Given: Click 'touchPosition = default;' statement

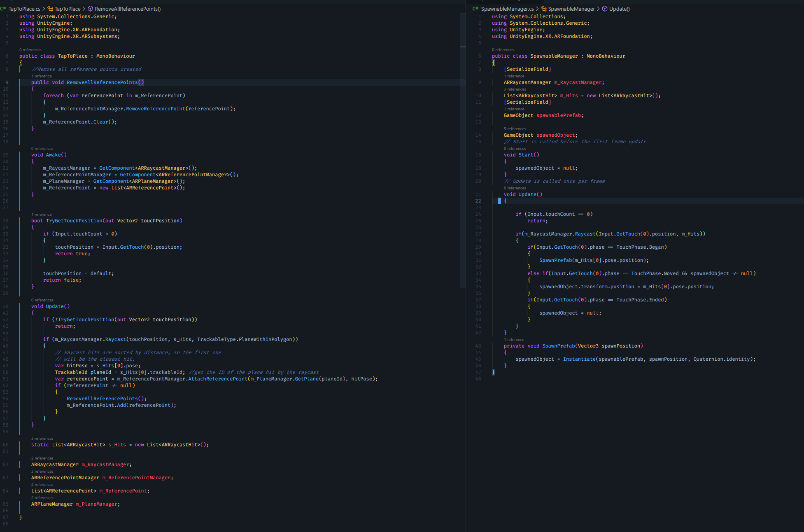Looking at the screenshot, I should tap(79, 273).
